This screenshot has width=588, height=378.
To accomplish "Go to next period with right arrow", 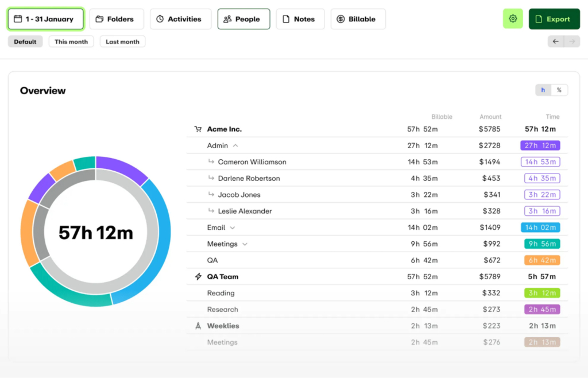I will coord(572,41).
